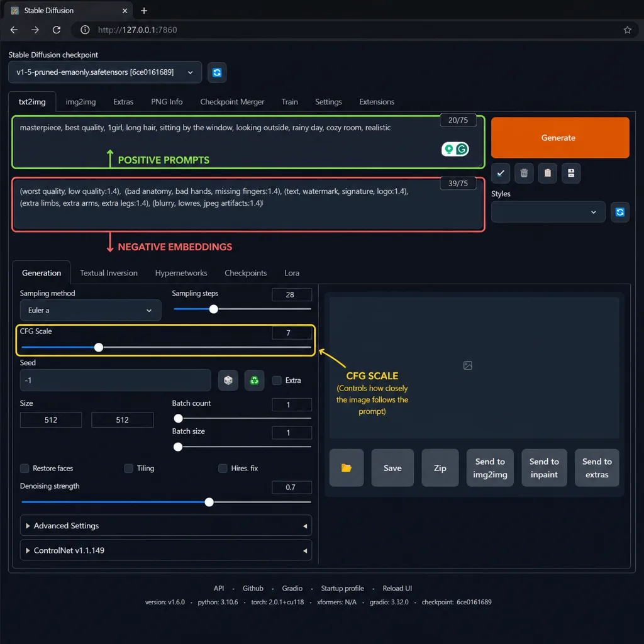The width and height of the screenshot is (644, 644).
Task: Select the txt2img tab
Action: (32, 102)
